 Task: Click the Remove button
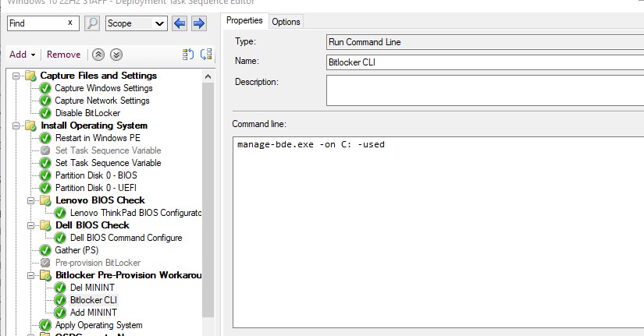coord(63,55)
